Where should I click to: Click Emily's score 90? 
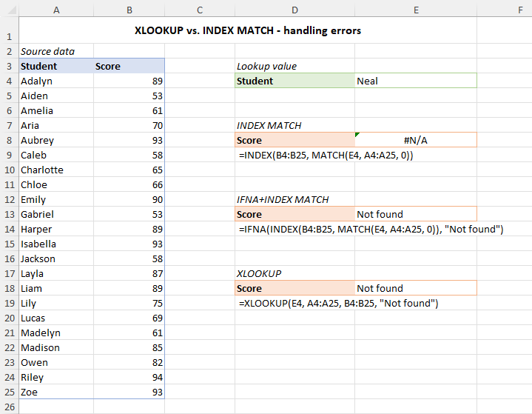click(x=129, y=199)
